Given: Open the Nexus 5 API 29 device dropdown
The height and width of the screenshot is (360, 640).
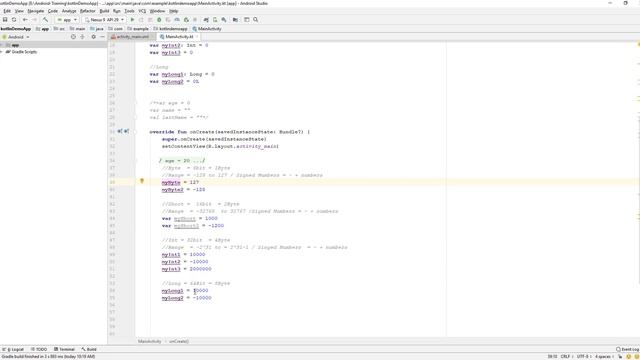Looking at the screenshot, I should 104,20.
